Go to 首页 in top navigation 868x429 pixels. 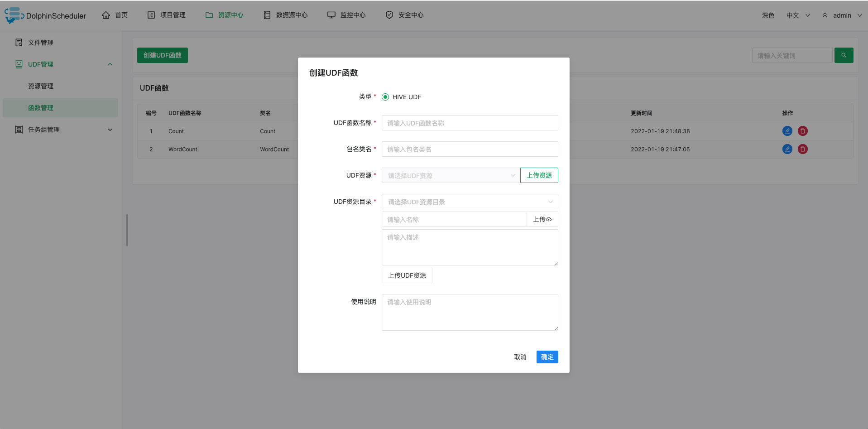pyautogui.click(x=115, y=15)
